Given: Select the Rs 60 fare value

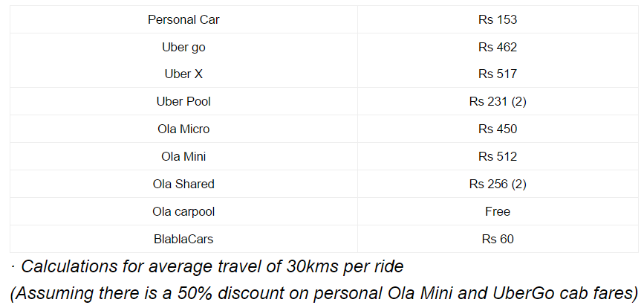Looking at the screenshot, I should 498,239.
